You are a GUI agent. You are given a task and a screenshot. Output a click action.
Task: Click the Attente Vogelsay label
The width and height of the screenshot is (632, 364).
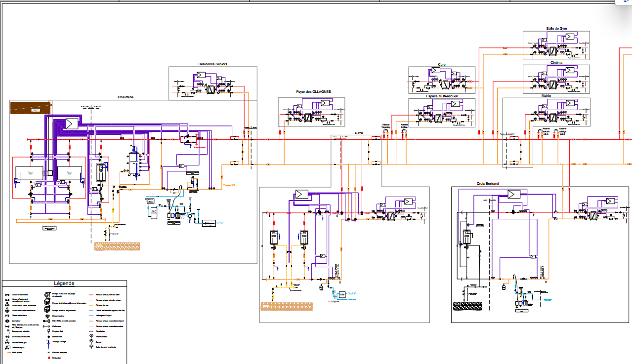click(x=386, y=126)
